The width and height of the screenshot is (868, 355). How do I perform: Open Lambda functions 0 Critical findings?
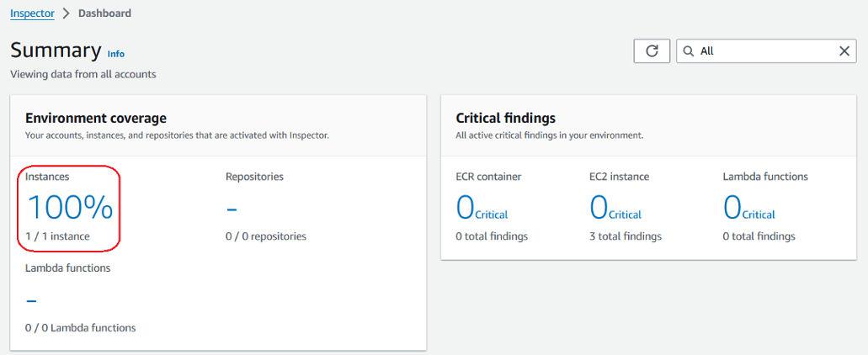point(749,208)
